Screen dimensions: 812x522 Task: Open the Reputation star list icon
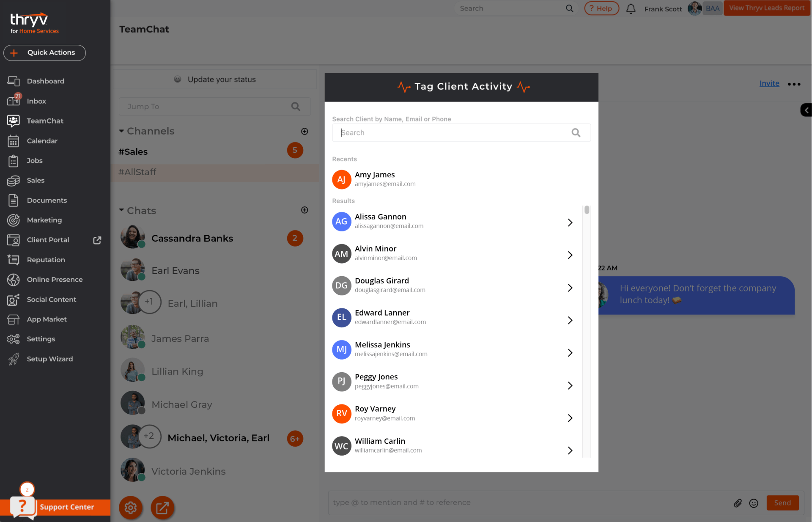14,260
